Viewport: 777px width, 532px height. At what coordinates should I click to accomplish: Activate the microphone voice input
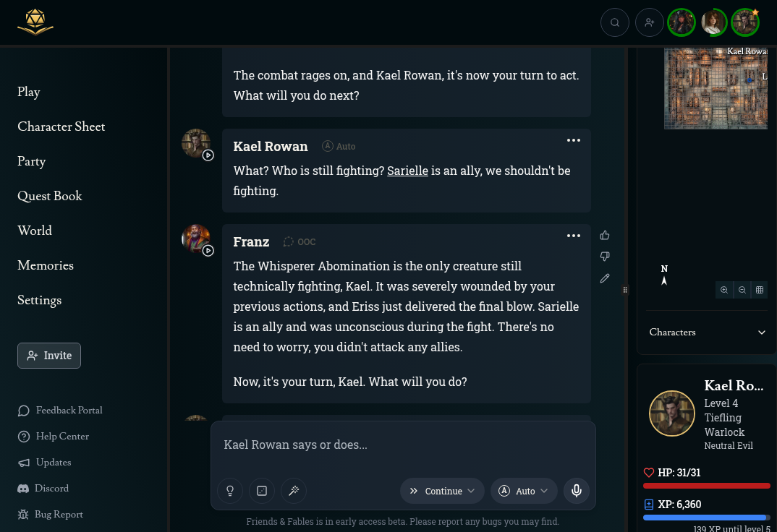point(577,491)
